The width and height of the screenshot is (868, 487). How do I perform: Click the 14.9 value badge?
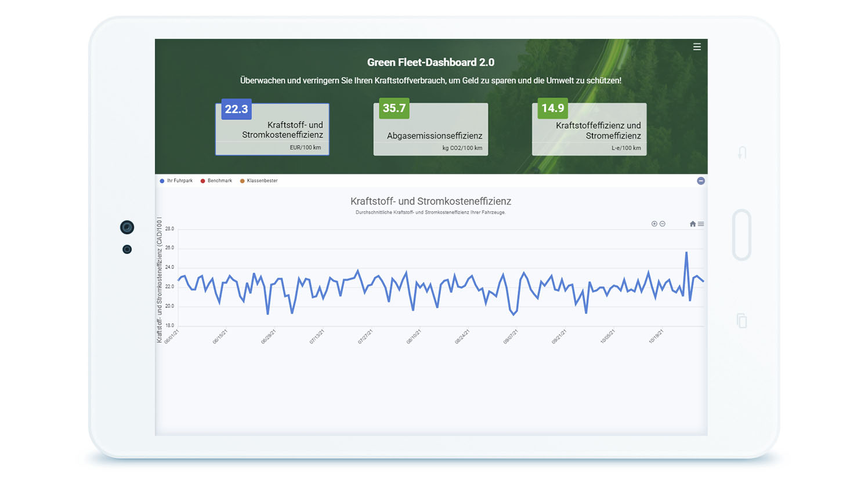[552, 108]
